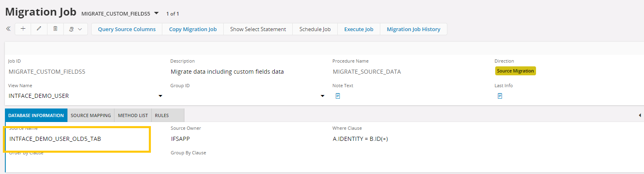Open the Method List tab
The width and height of the screenshot is (644, 174).
pos(133,115)
